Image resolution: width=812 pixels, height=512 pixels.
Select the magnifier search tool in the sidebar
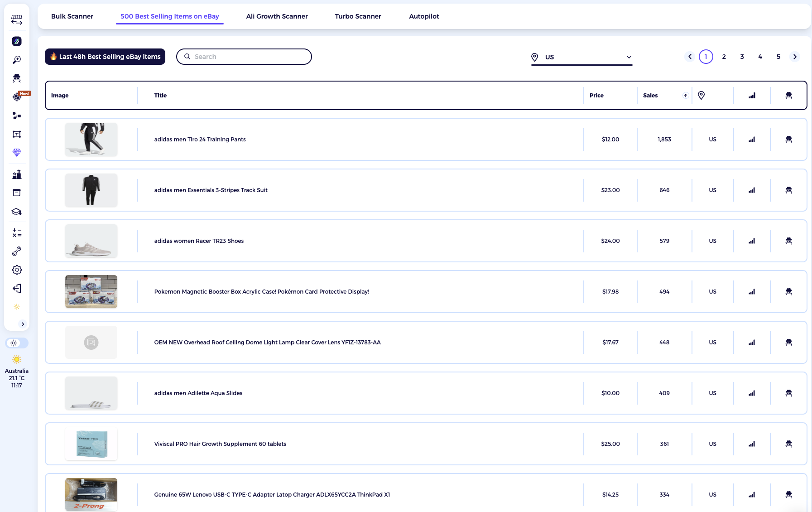[17, 60]
